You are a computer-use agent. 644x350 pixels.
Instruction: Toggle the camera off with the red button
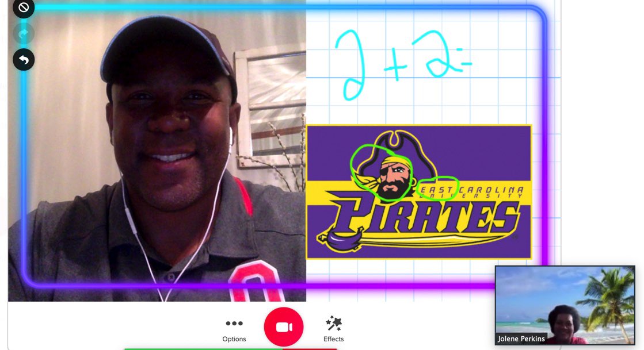click(x=284, y=326)
